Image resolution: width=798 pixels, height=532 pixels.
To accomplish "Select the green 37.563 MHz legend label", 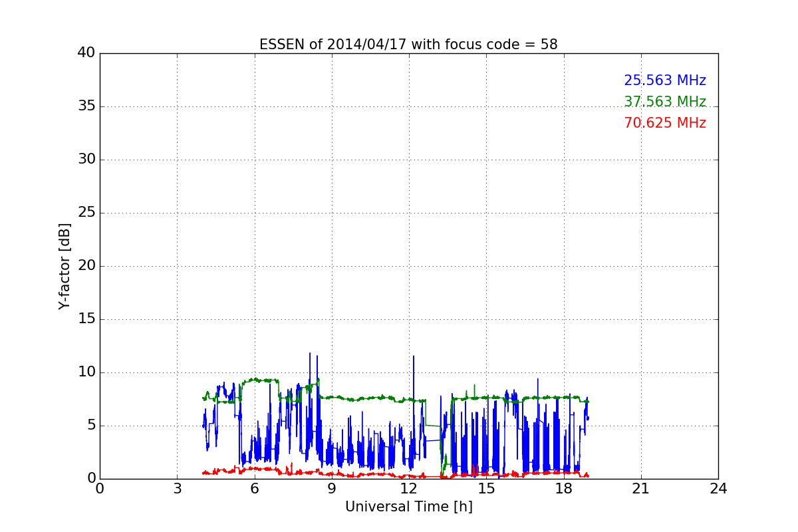I will (665, 102).
